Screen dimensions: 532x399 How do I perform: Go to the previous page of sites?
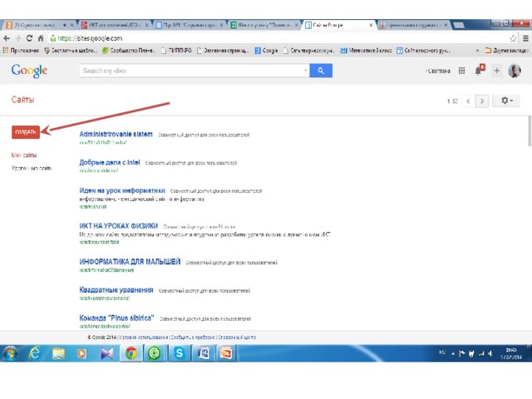(x=468, y=101)
